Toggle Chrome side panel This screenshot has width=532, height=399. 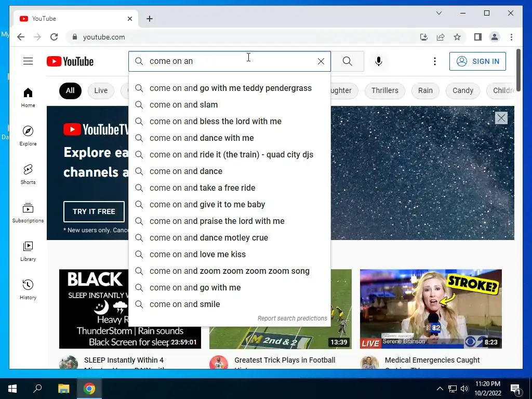(478, 37)
